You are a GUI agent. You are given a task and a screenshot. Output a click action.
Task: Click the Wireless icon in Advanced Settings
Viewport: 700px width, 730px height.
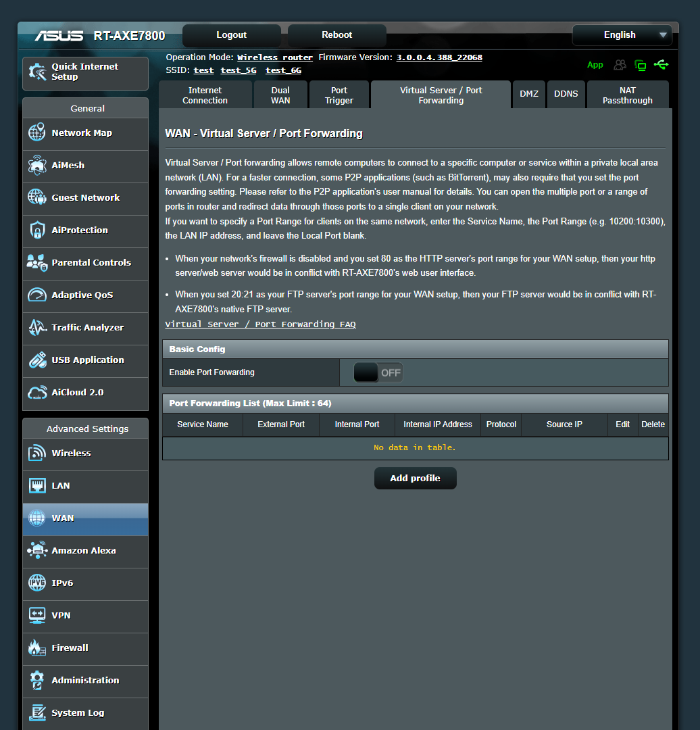point(37,453)
